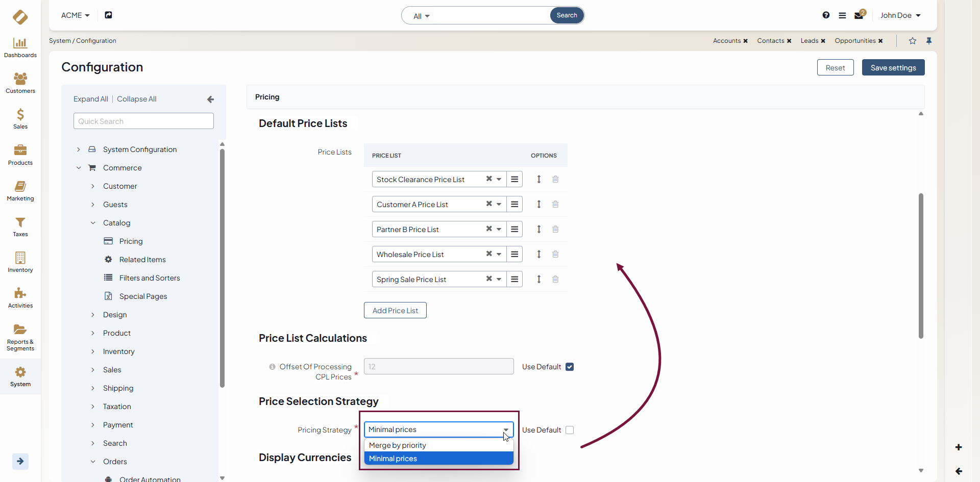The image size is (980, 482).
Task: Open the ACME organization dropdown
Action: click(x=76, y=15)
